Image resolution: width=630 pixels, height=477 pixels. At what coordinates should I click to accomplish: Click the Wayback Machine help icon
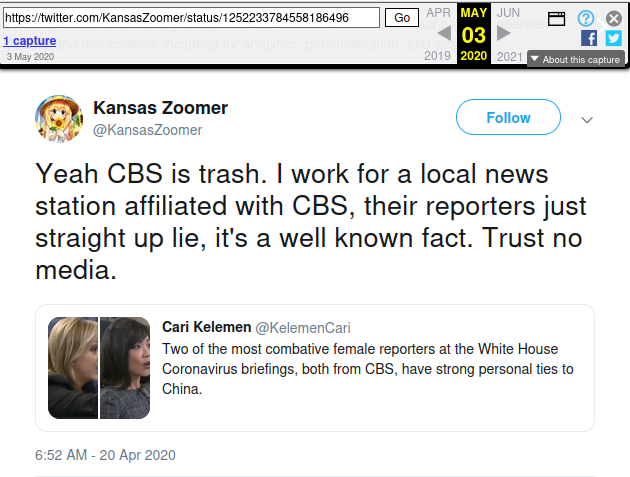pyautogui.click(x=586, y=18)
